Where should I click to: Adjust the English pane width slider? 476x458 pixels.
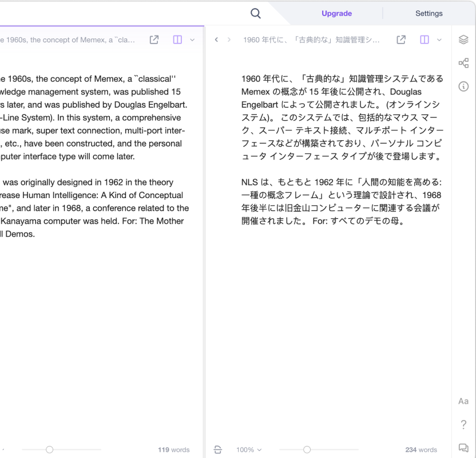(49, 449)
